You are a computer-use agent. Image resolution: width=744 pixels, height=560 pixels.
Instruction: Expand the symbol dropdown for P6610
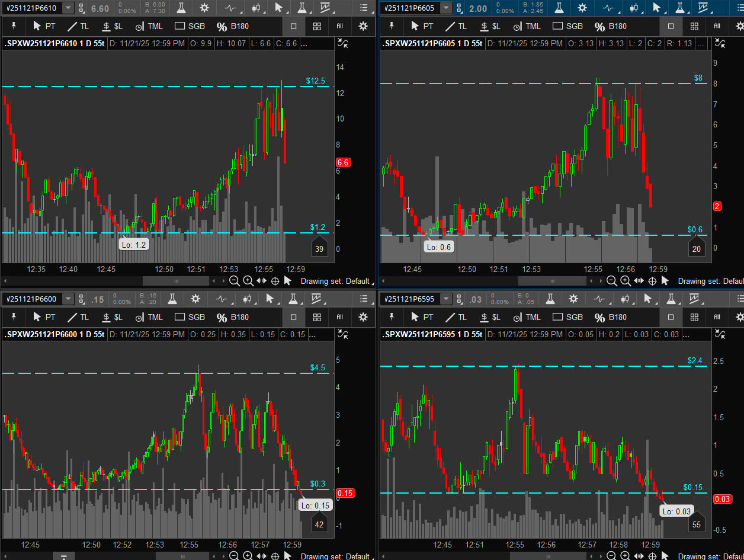point(68,8)
